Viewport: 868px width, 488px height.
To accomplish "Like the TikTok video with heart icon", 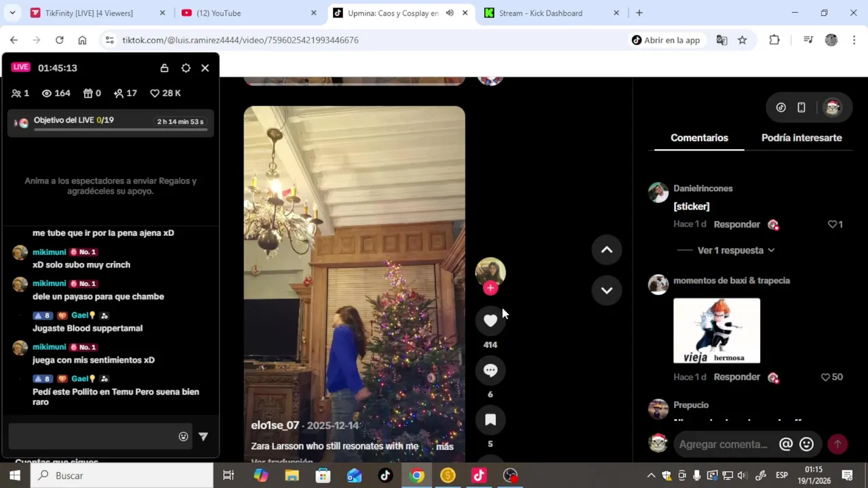I will 490,321.
